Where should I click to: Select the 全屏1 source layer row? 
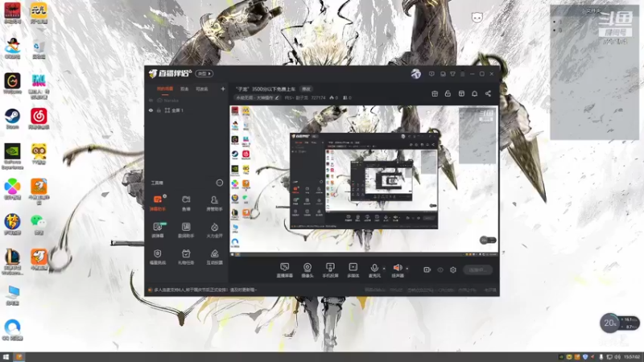pyautogui.click(x=187, y=110)
